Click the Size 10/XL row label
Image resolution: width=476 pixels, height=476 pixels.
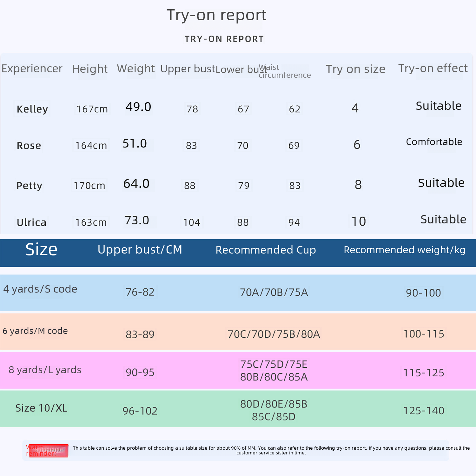pos(41,408)
